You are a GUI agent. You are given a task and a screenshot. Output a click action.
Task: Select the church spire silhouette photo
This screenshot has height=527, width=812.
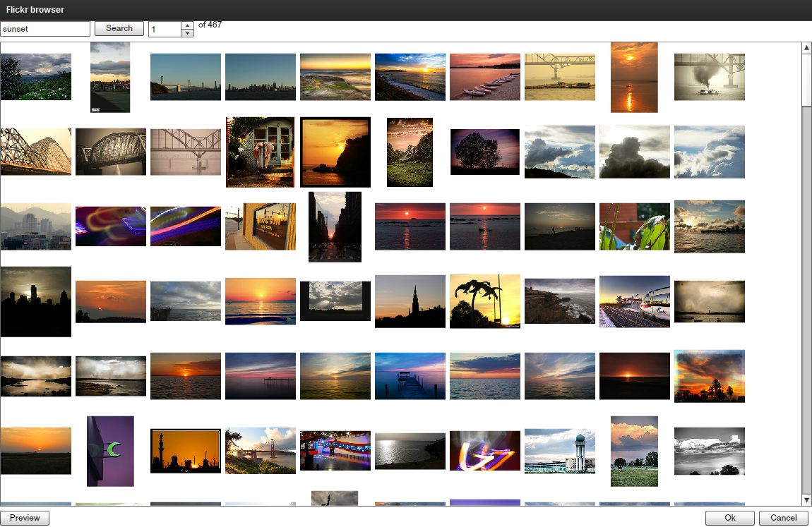pyautogui.click(x=410, y=301)
